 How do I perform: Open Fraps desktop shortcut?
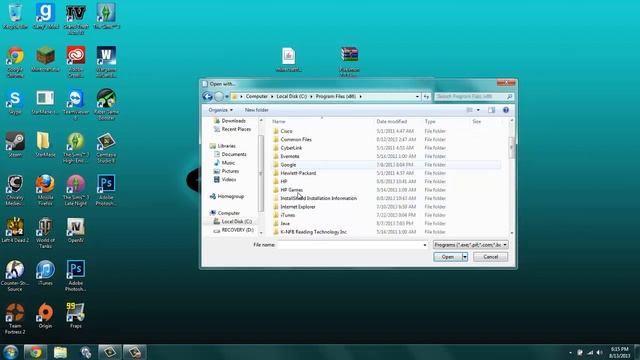pos(76,316)
